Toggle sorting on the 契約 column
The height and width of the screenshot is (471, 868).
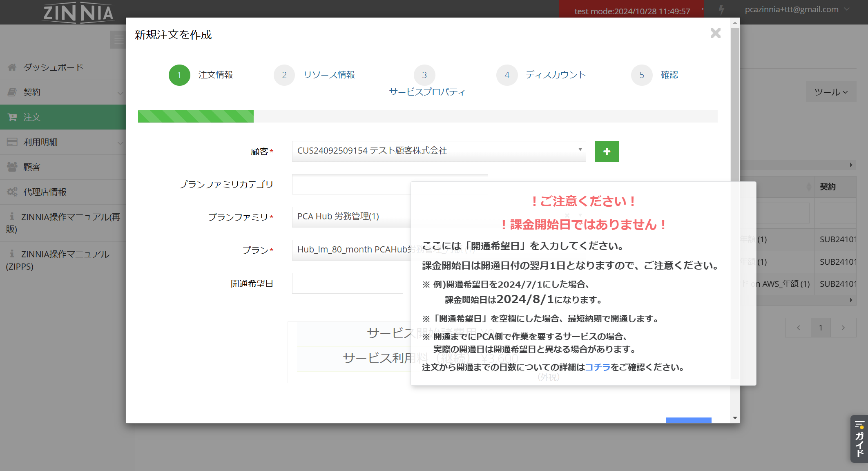pos(828,186)
